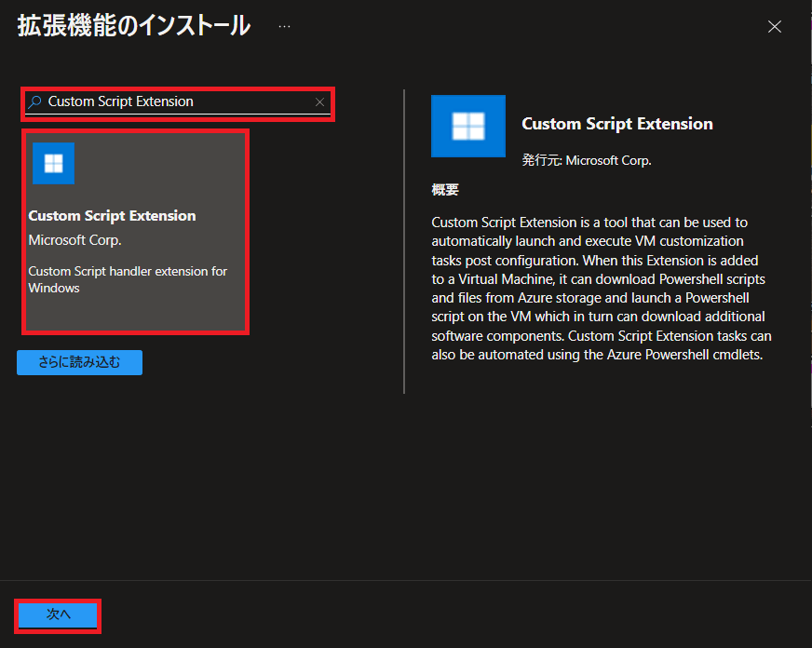Select the Custom Script Extension card
The height and width of the screenshot is (648, 812).
(136, 232)
